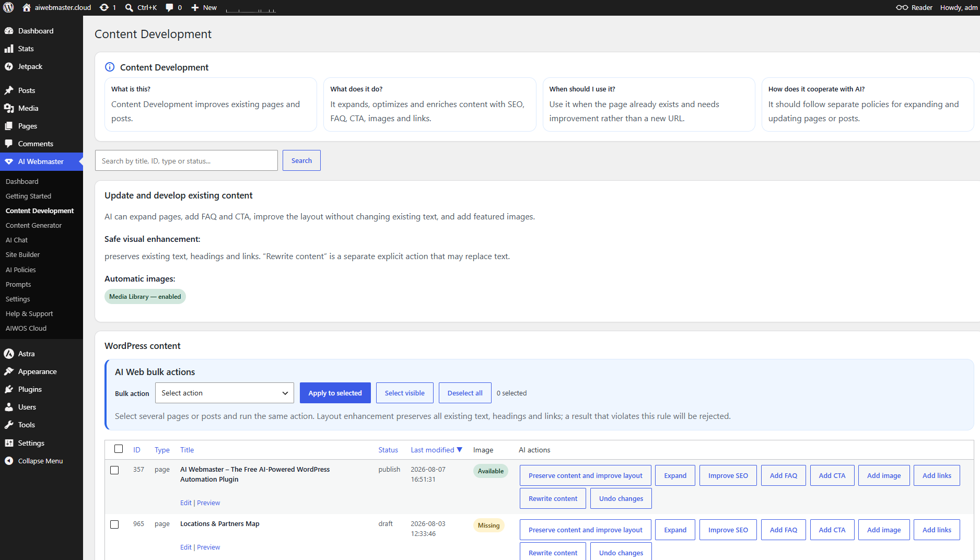Click the plus New icon
The image size is (980, 560).
pyautogui.click(x=195, y=7)
